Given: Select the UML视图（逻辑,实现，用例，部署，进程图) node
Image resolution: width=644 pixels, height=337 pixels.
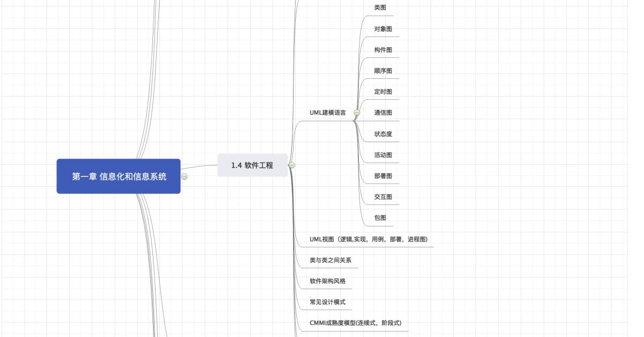Looking at the screenshot, I should click(369, 239).
